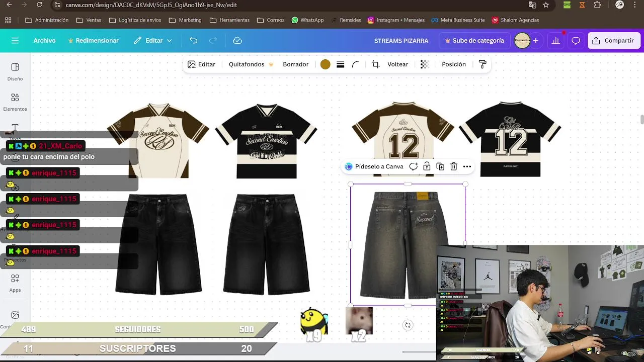Viewport: 644px width, 362px height.
Task: Check cloud save status icon
Action: click(237, 41)
